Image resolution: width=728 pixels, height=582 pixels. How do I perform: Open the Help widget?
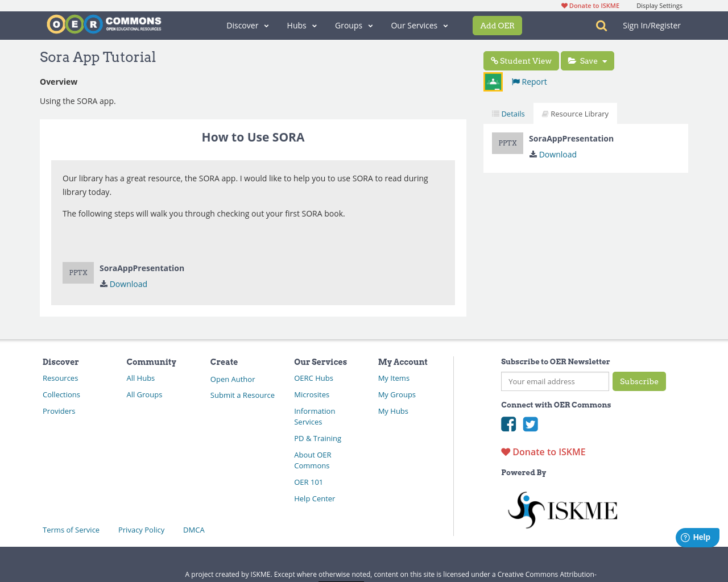point(697,537)
